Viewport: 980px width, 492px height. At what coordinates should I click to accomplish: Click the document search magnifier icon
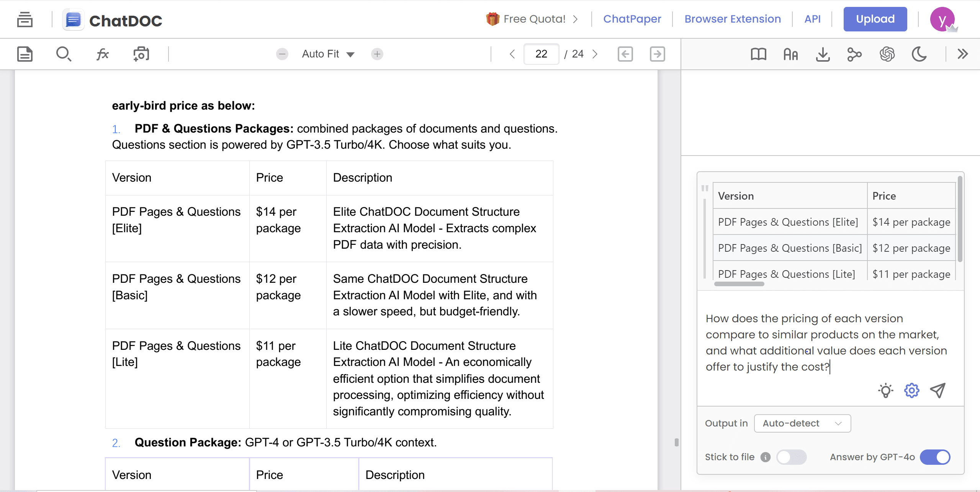point(64,54)
